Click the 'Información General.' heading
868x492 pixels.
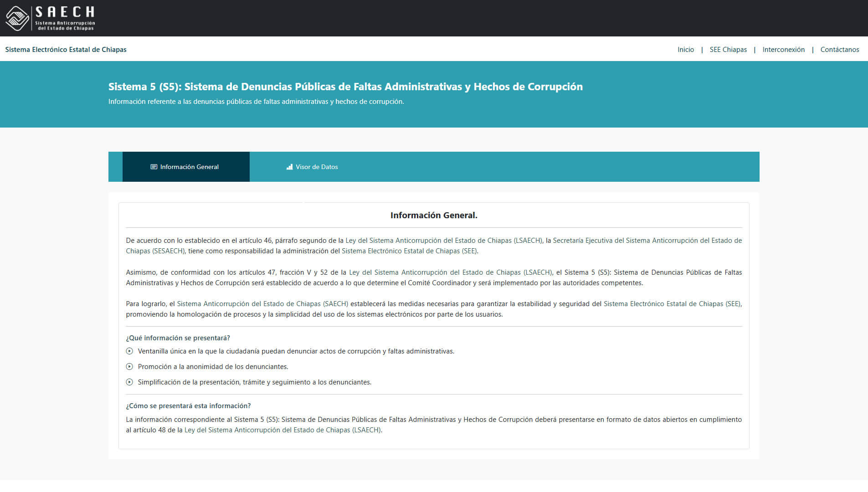click(x=434, y=215)
